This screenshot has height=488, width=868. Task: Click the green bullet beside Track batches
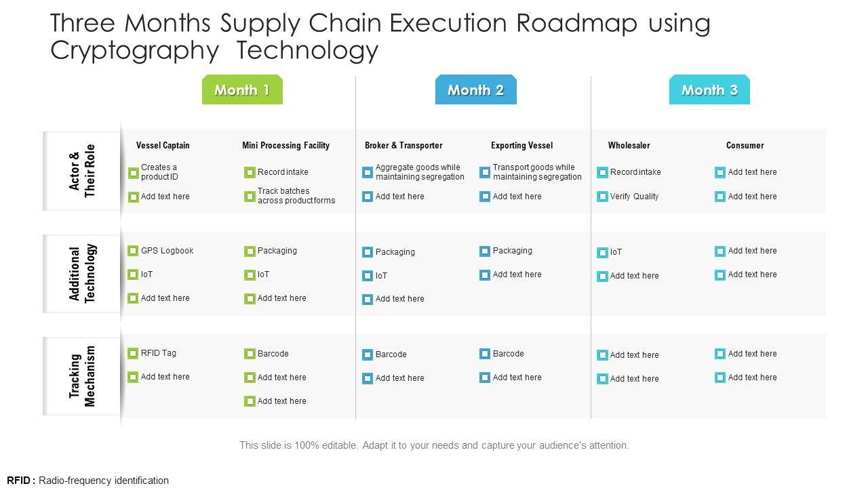(x=250, y=197)
